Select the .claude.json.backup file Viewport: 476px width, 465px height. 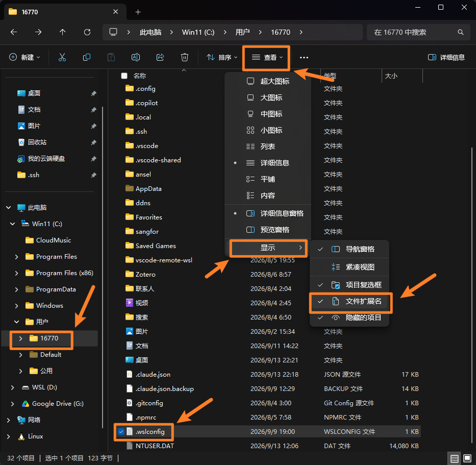pos(160,389)
